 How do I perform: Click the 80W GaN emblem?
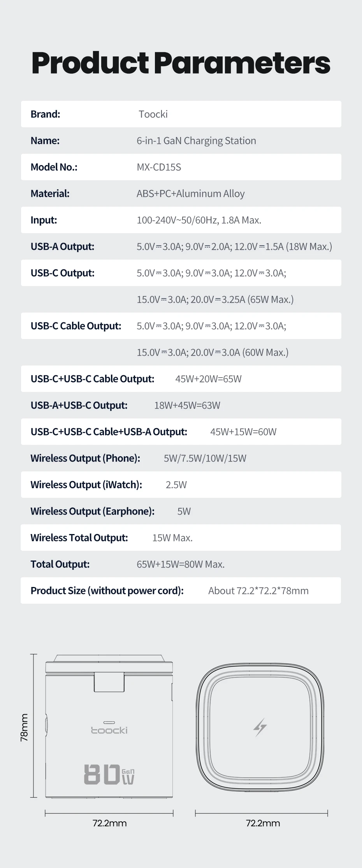[109, 774]
